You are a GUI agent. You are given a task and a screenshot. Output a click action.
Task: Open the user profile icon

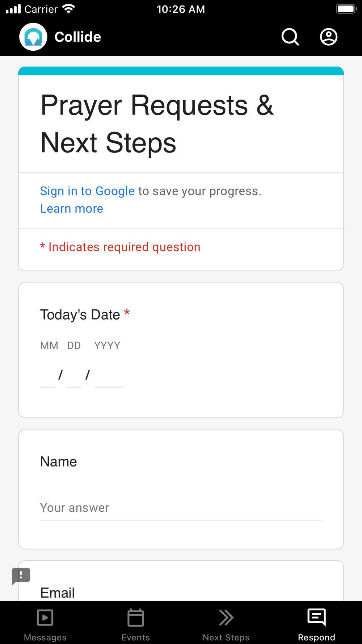coord(328,37)
